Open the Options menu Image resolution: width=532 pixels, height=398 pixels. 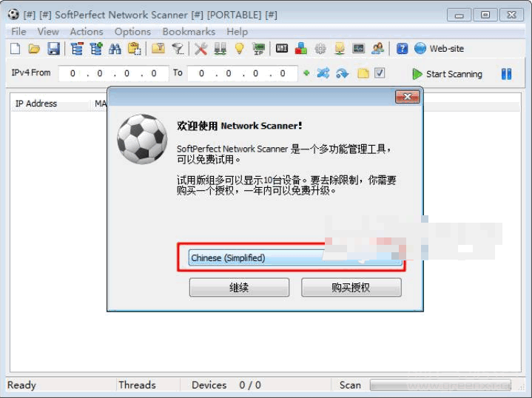click(x=132, y=32)
